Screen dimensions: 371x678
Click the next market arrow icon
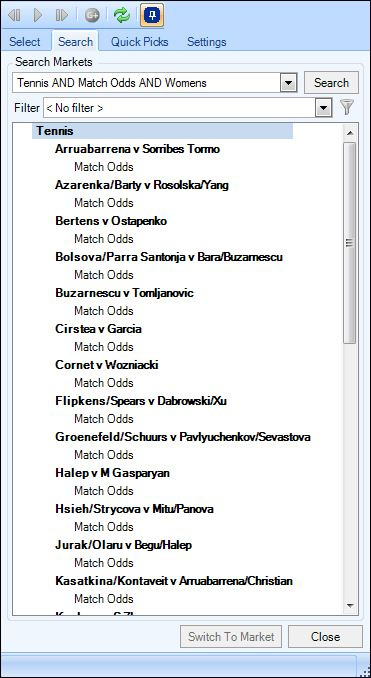[x=62, y=16]
